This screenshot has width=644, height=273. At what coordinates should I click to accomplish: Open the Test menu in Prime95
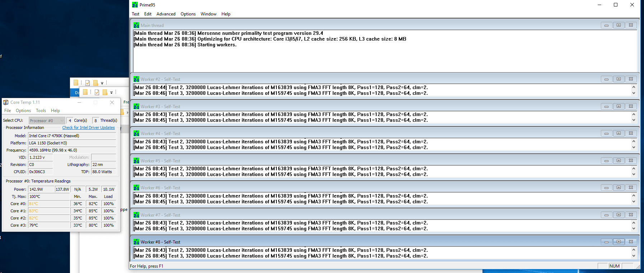click(x=135, y=14)
